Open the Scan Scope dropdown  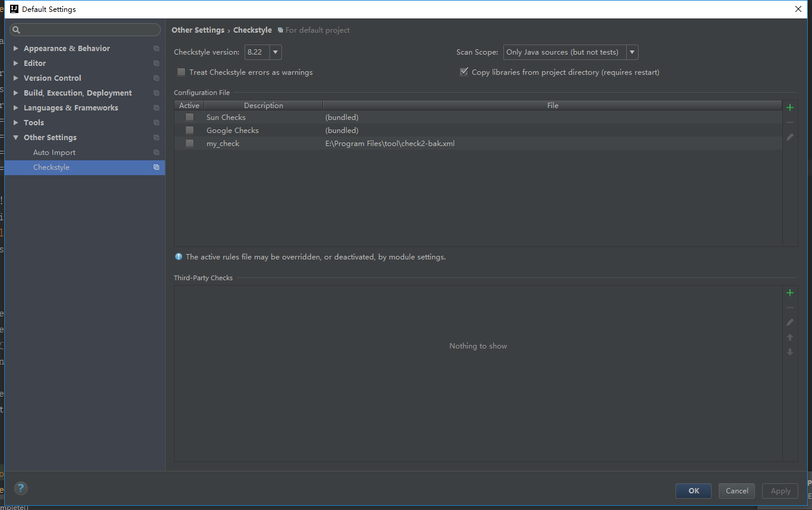tap(632, 52)
